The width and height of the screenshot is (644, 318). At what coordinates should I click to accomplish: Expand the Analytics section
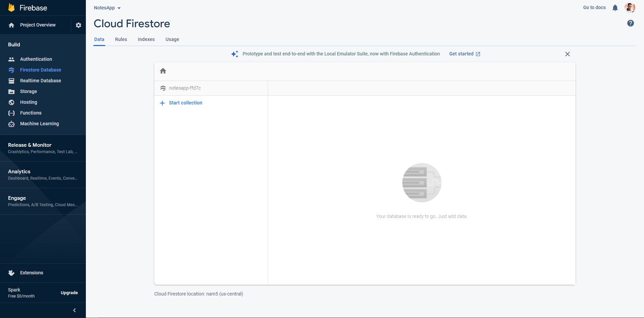pyautogui.click(x=43, y=175)
